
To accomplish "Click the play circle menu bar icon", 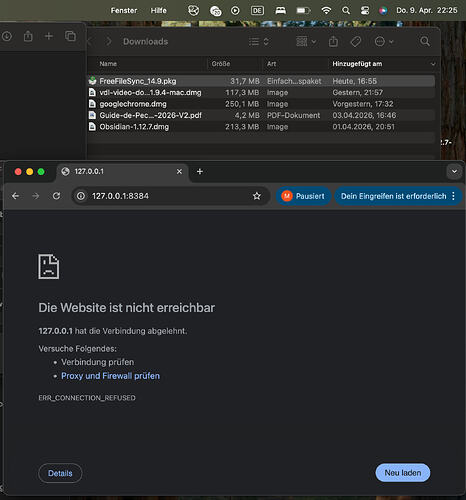I will (x=235, y=11).
